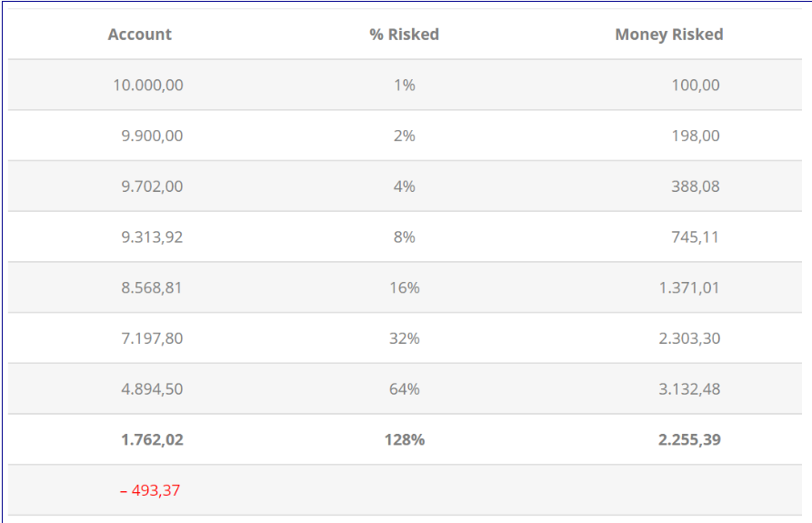Select the 10.000,00 account cell

click(147, 85)
